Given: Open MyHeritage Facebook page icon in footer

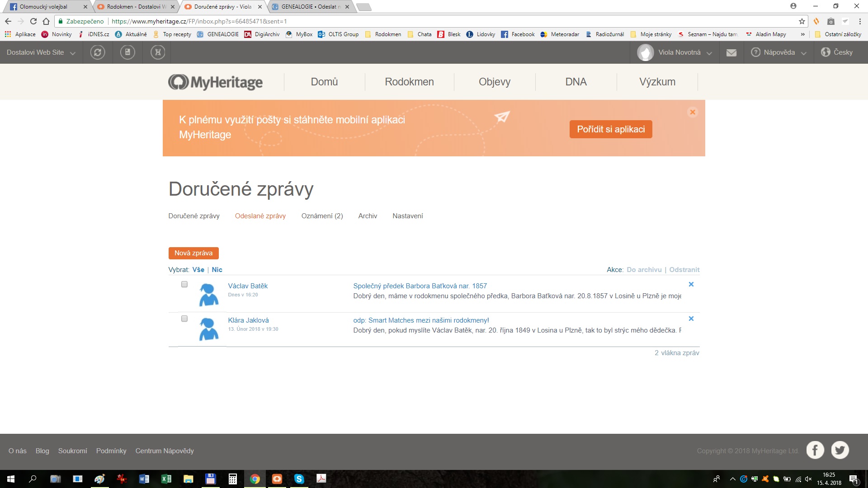Looking at the screenshot, I should click(x=815, y=450).
